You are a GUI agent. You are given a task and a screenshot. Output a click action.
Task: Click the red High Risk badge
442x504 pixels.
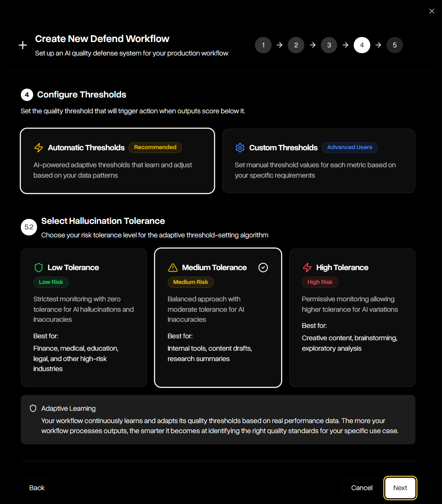320,282
